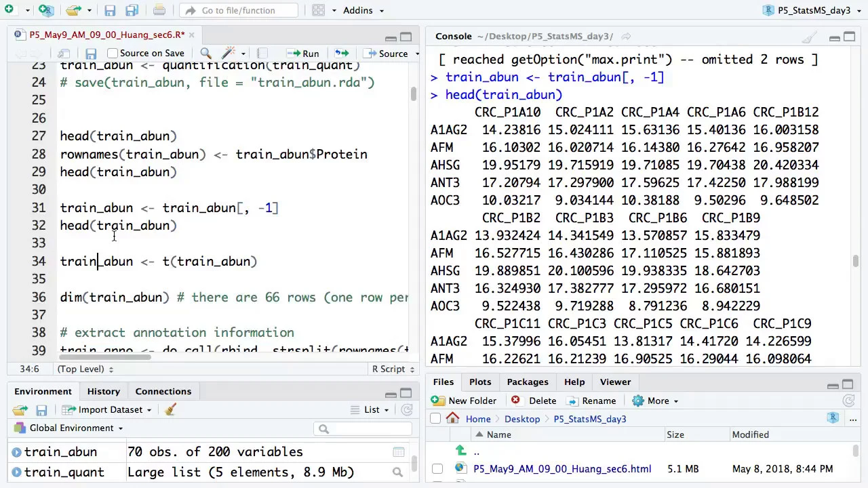Refresh the Files pane listing
Viewport: 868px width, 488px height.
tap(848, 401)
